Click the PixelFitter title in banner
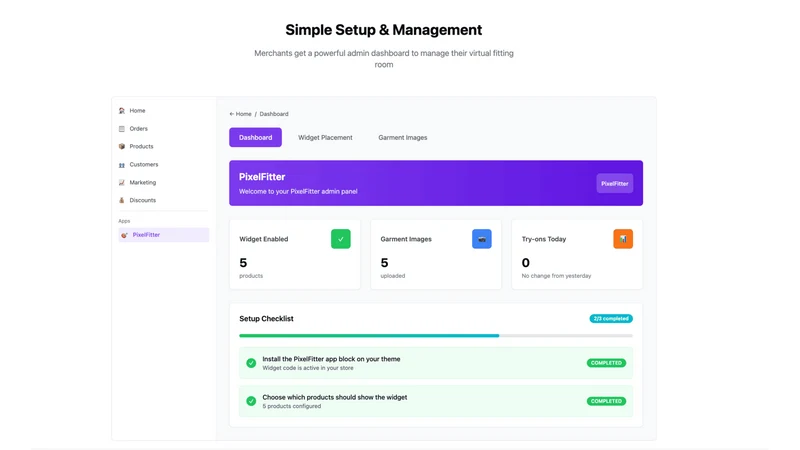Viewport: 800px width, 450px height. tap(262, 177)
